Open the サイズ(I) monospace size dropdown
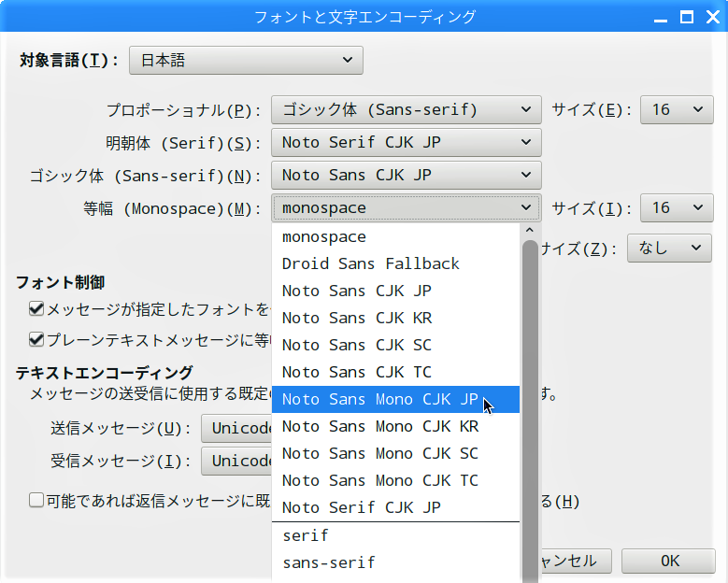The height and width of the screenshot is (583, 728). [677, 208]
